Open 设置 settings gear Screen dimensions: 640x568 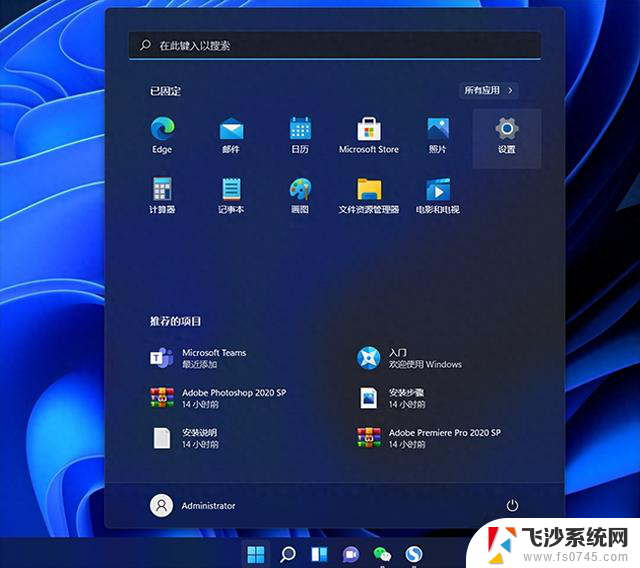[507, 138]
